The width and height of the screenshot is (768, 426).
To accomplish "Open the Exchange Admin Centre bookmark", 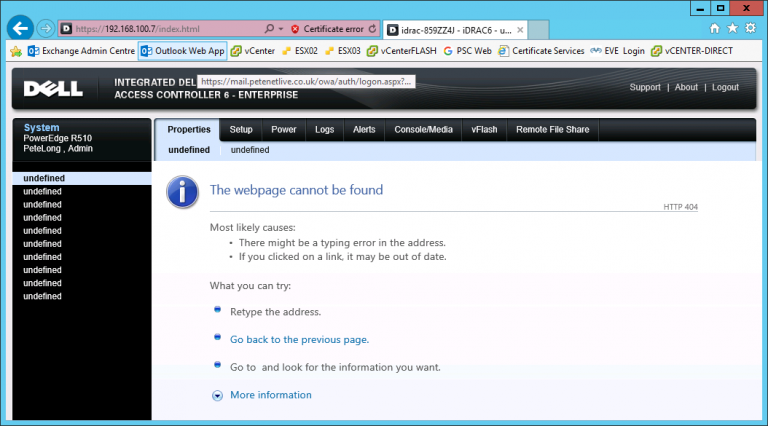I will pyautogui.click(x=81, y=51).
